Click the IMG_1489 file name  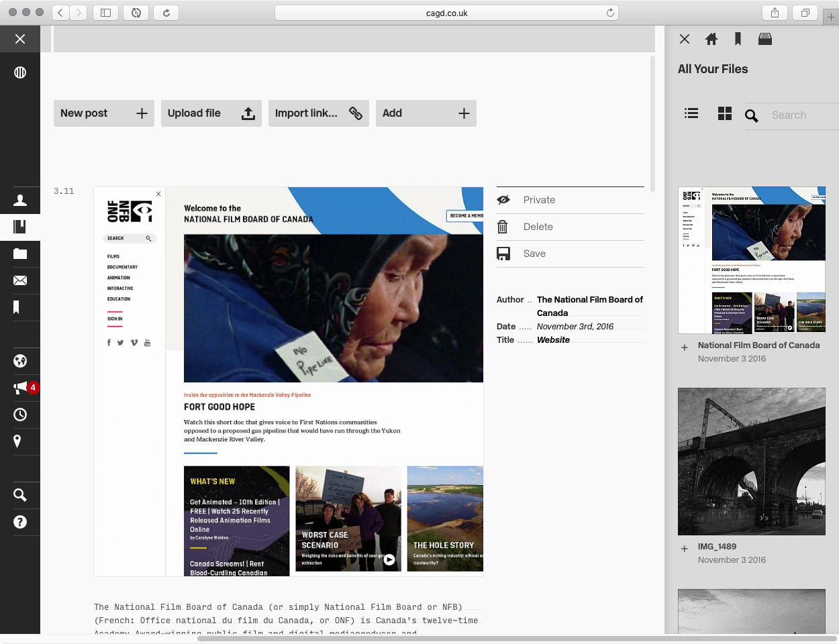click(717, 547)
